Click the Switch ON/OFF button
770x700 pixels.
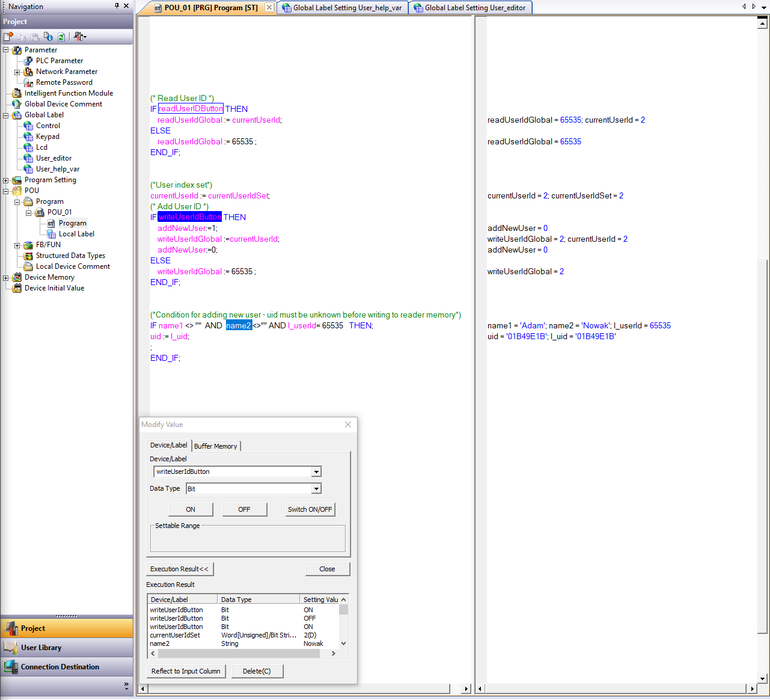pos(310,509)
